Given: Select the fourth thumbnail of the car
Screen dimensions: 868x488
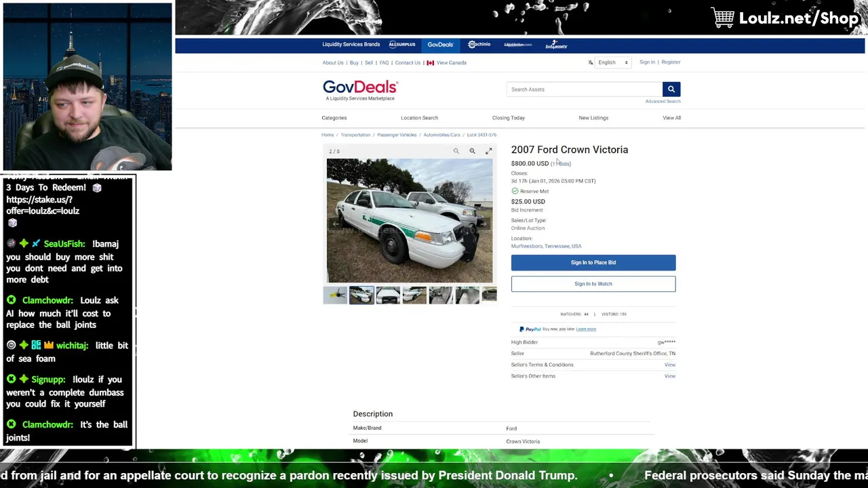Looking at the screenshot, I should pos(414,295).
